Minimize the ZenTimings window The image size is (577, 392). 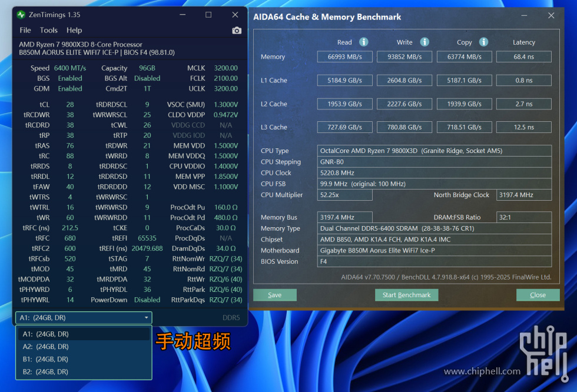(182, 15)
